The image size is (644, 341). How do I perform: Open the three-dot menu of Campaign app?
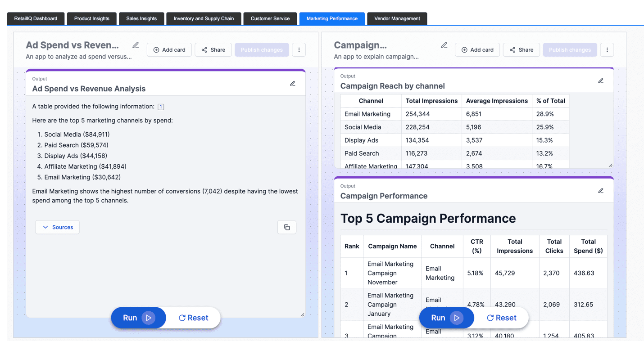pyautogui.click(x=607, y=50)
